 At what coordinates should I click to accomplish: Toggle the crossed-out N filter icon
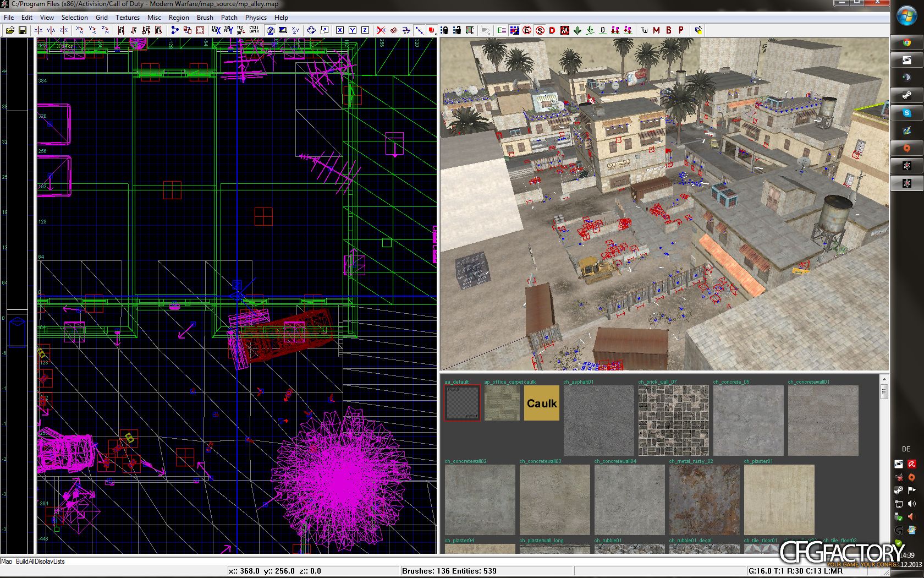(x=565, y=30)
